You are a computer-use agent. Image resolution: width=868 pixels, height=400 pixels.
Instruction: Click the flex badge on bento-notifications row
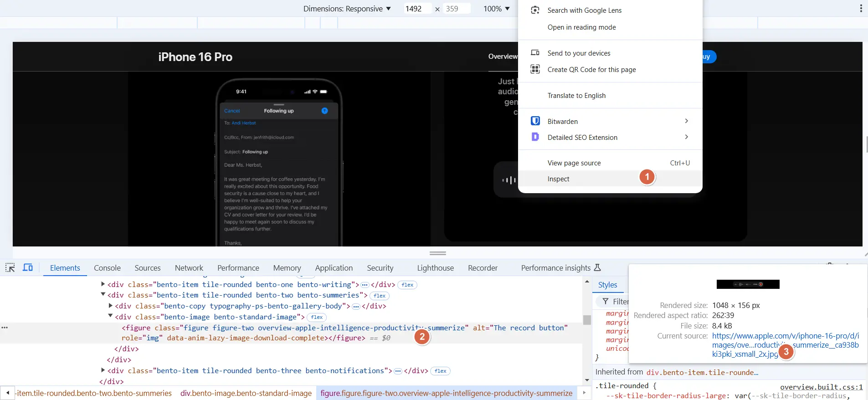pyautogui.click(x=440, y=371)
